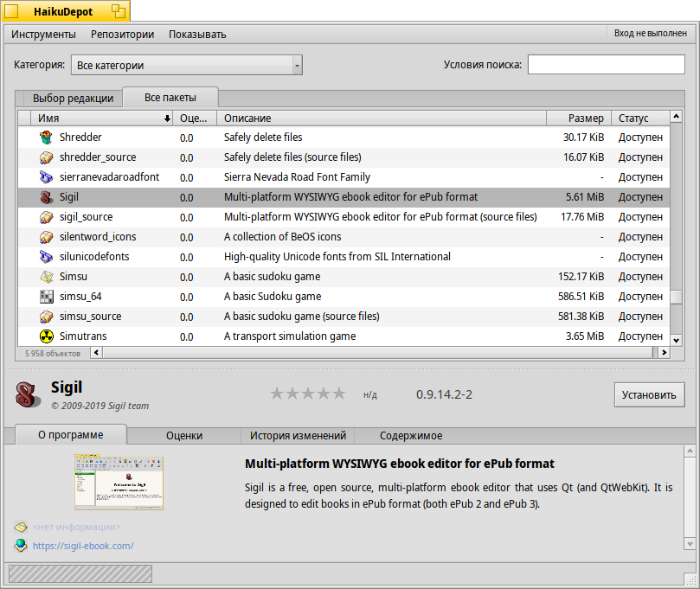Click the package list scroll down arrow
Viewport: 700px width, 589px height.
tap(677, 341)
